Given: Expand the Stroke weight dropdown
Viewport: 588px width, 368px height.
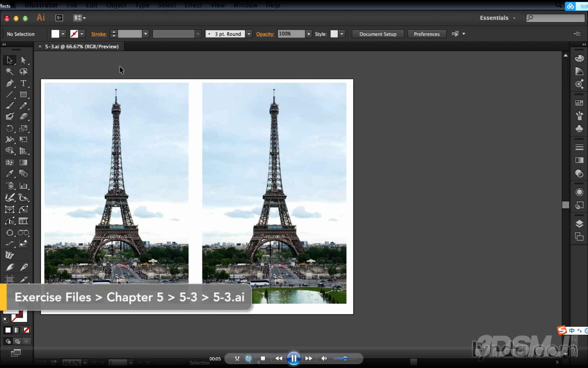Looking at the screenshot, I should tap(146, 34).
